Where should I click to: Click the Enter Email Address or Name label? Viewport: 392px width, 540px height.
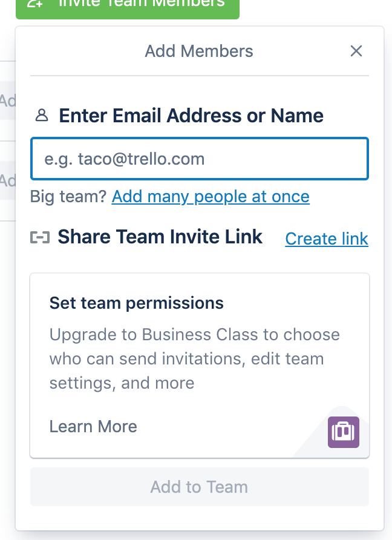[x=191, y=116]
